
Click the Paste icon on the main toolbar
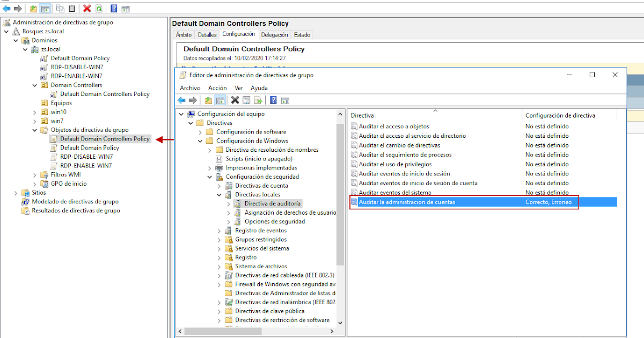click(x=70, y=8)
